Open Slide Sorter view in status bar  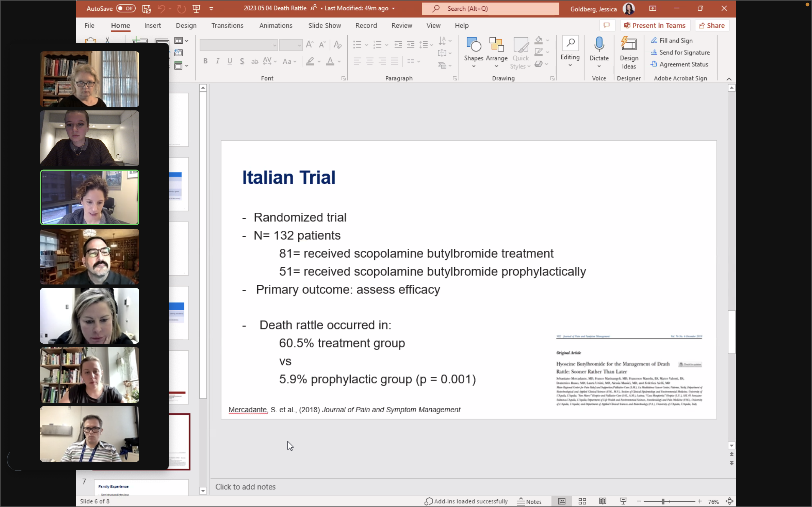click(582, 501)
